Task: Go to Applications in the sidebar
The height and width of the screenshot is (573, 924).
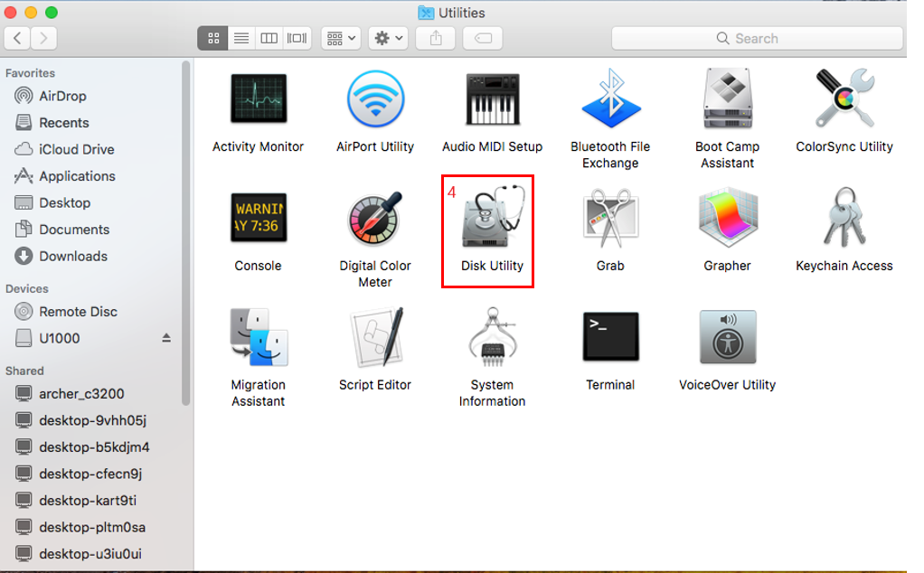Action: point(77,176)
